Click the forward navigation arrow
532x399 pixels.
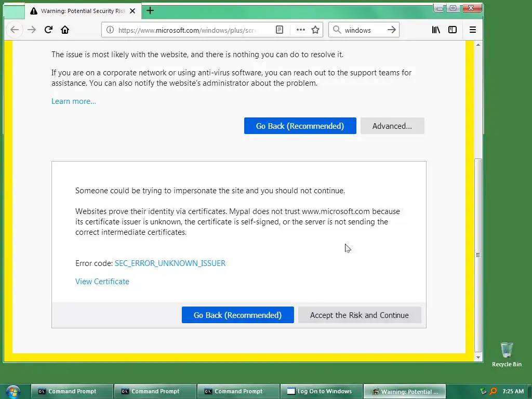pos(32,30)
